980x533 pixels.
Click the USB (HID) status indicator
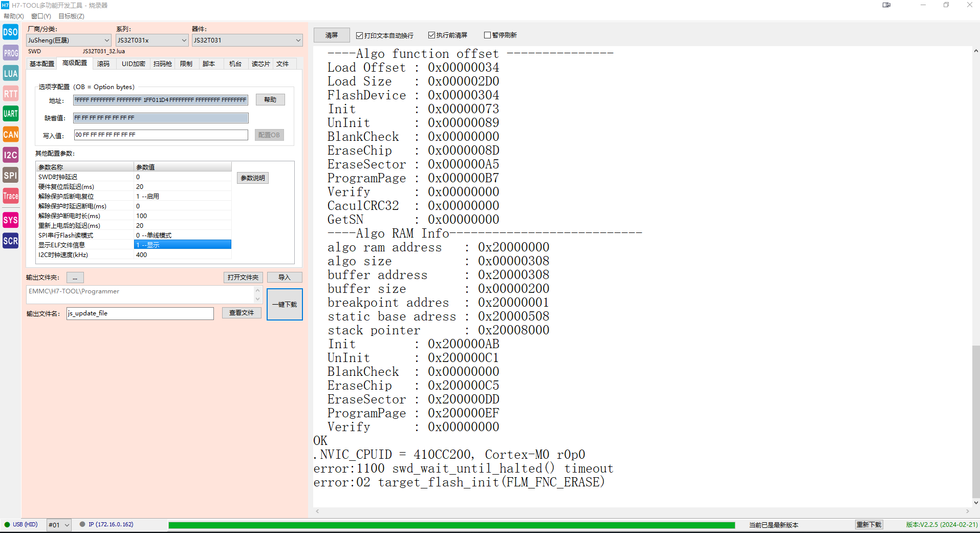[21, 524]
